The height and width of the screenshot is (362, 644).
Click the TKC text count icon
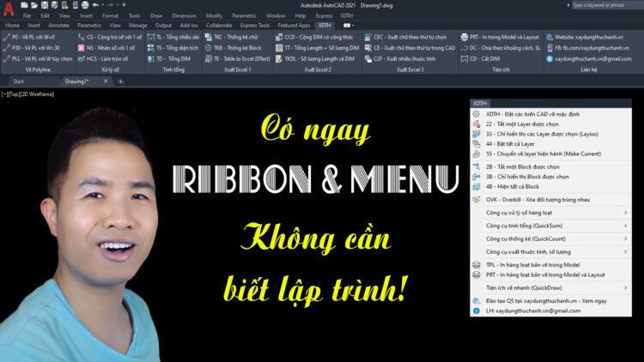click(209, 38)
